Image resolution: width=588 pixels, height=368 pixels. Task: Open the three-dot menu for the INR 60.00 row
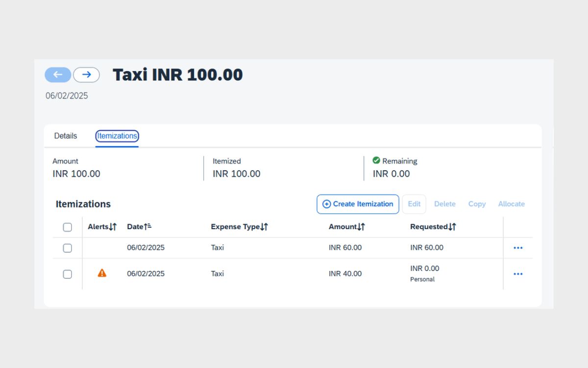(x=518, y=248)
